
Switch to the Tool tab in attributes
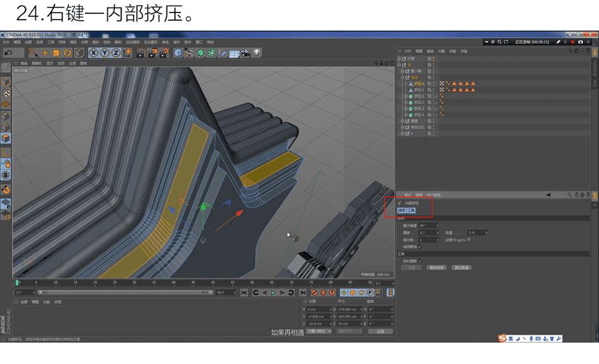point(411,210)
